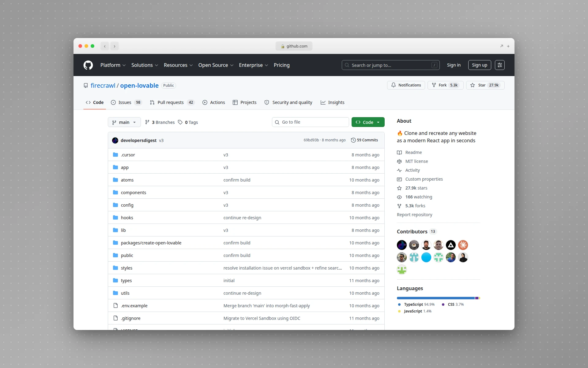Click the .gitignore file icon
The height and width of the screenshot is (368, 588).
(x=115, y=318)
